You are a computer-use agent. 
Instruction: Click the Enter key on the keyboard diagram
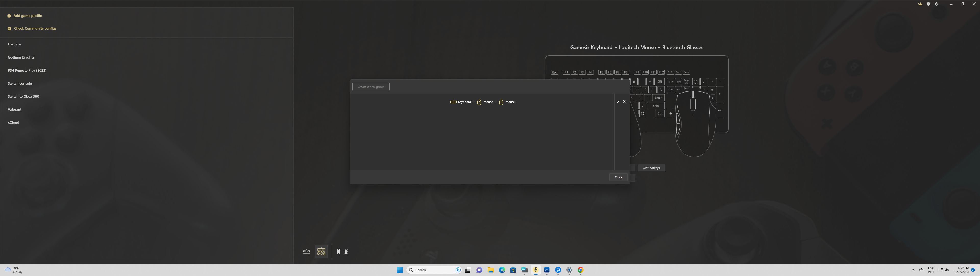click(658, 98)
